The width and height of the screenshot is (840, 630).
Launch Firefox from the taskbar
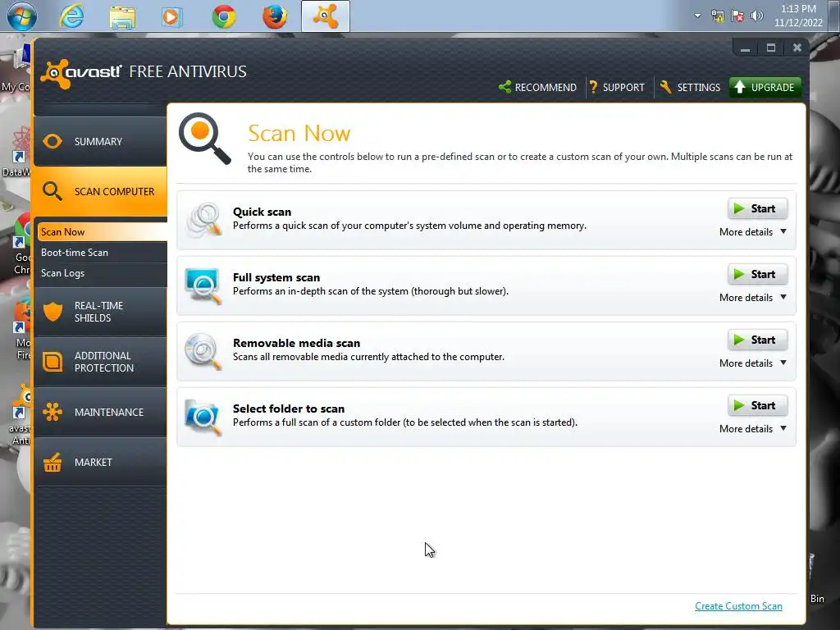pyautogui.click(x=275, y=16)
